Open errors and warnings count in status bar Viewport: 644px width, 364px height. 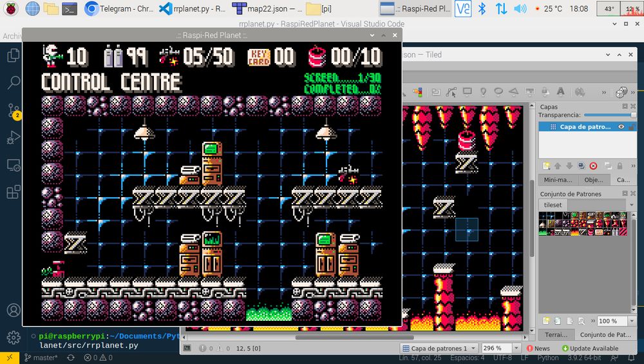(x=98, y=358)
